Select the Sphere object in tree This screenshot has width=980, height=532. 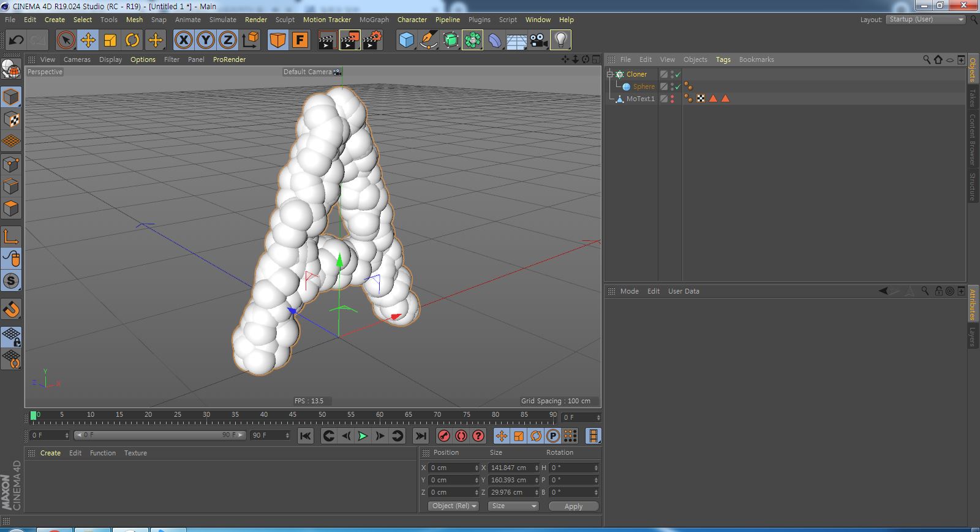644,86
